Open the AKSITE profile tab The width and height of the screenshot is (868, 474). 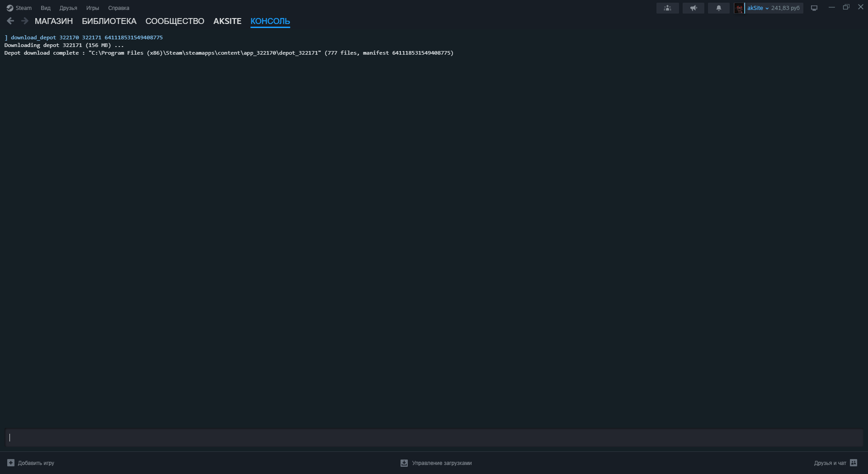227,21
